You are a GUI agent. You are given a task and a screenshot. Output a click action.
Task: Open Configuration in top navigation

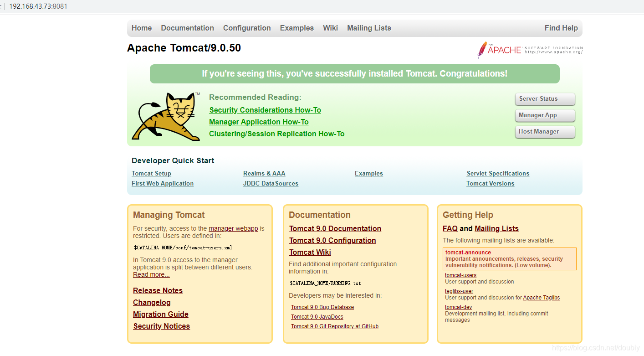pos(247,28)
